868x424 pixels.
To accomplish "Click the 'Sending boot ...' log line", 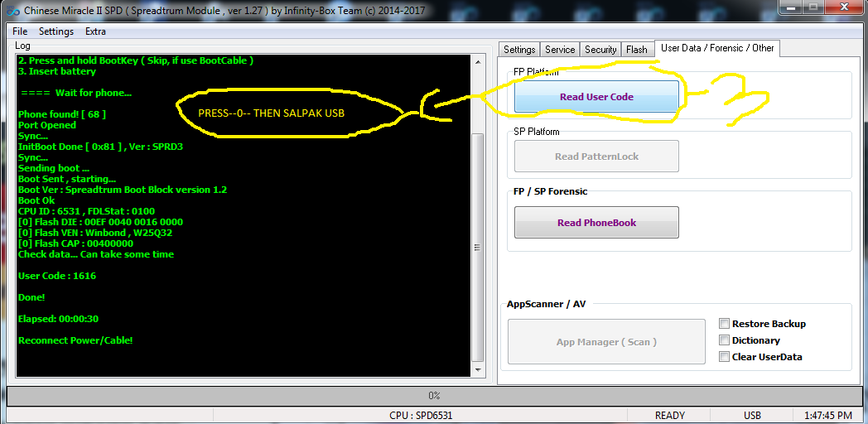I will pos(54,168).
